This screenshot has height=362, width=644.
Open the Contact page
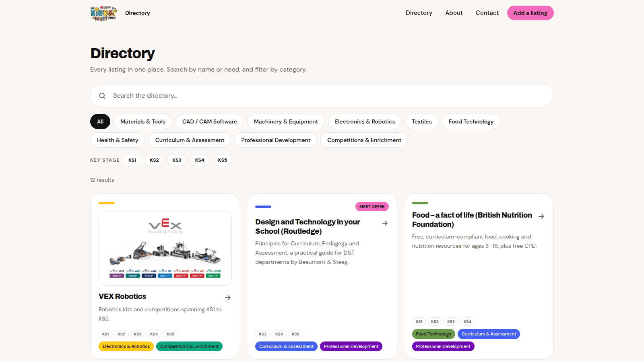click(487, 13)
